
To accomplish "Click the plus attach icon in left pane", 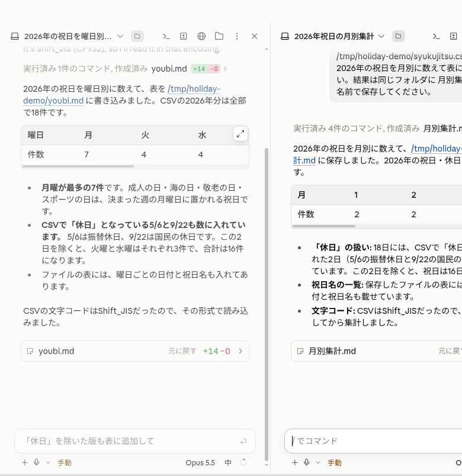I will click(x=25, y=462).
